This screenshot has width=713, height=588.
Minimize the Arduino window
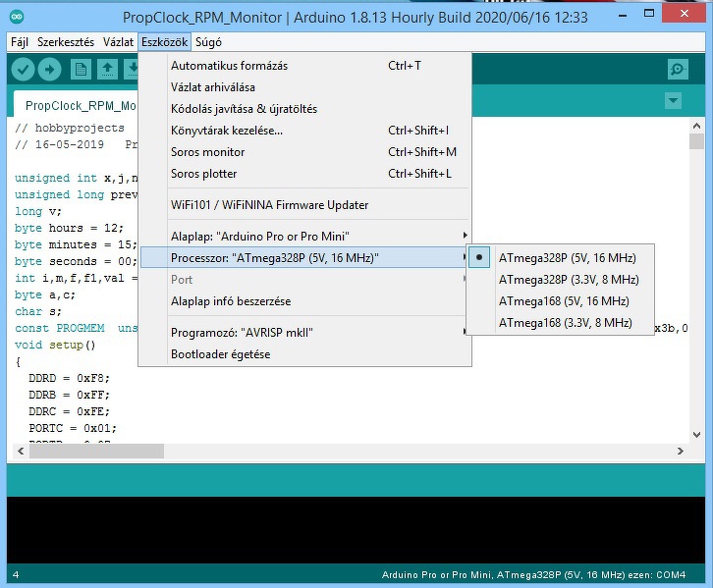pos(623,15)
